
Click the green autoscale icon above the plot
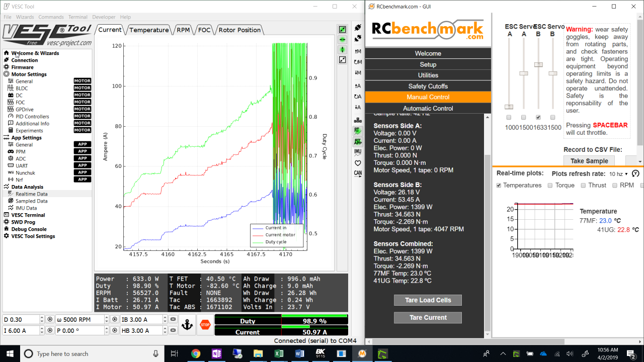pyautogui.click(x=342, y=29)
